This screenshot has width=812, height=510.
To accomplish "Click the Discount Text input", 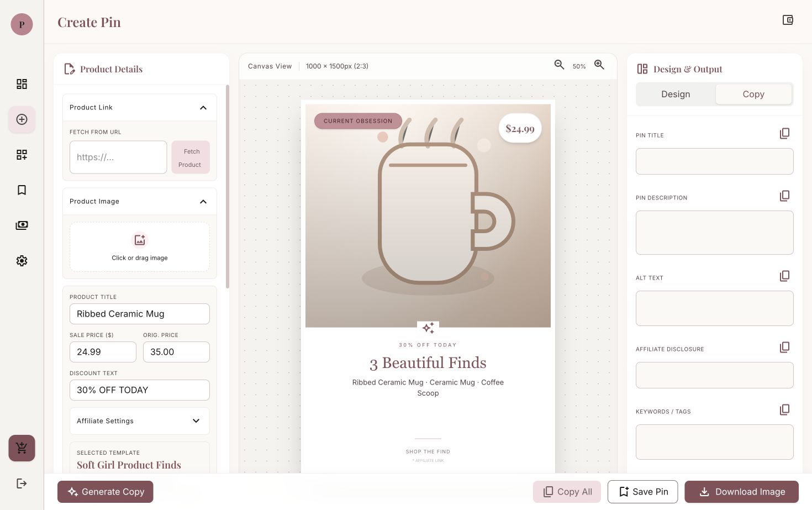I will 140,390.
